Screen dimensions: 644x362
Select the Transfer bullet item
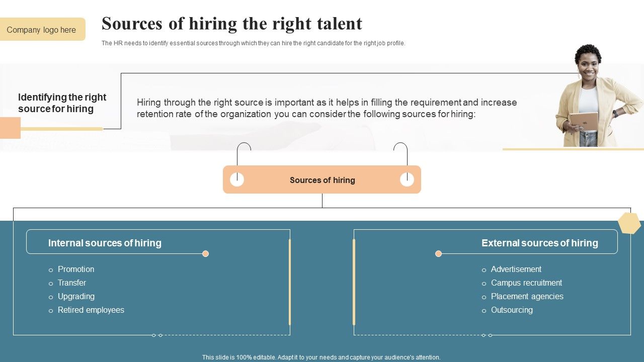click(x=72, y=283)
